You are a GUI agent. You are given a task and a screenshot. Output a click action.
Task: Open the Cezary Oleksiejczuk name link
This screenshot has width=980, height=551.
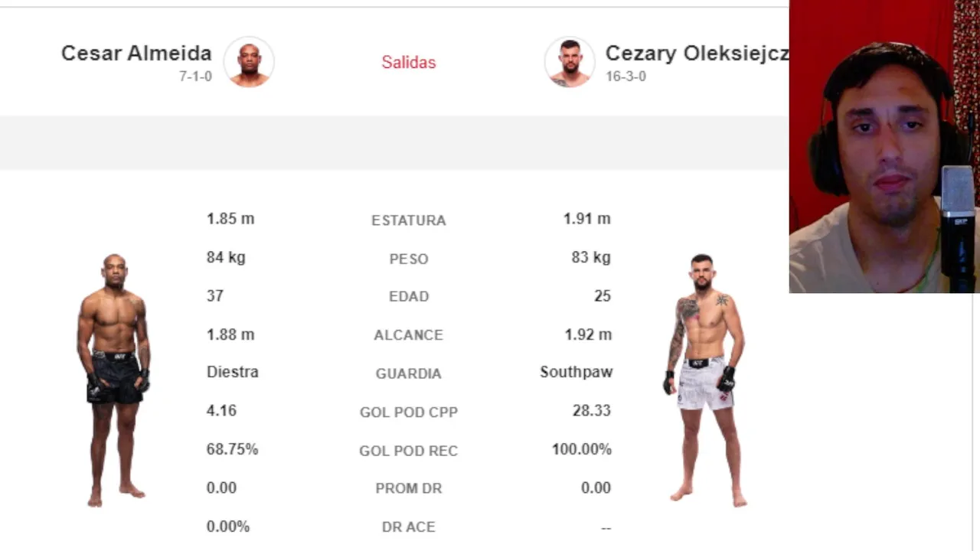696,53
